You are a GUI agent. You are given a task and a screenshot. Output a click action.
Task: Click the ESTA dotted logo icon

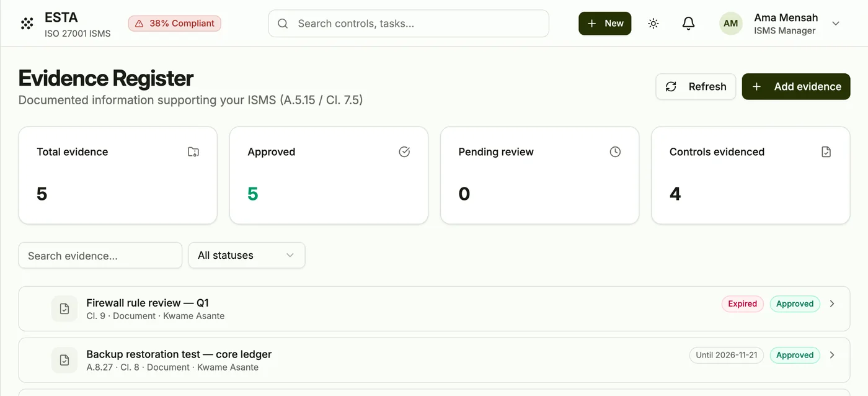[27, 24]
